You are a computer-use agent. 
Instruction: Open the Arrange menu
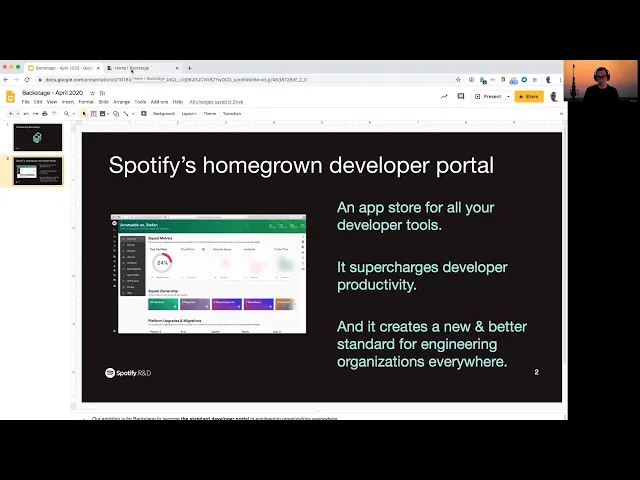[x=121, y=102]
